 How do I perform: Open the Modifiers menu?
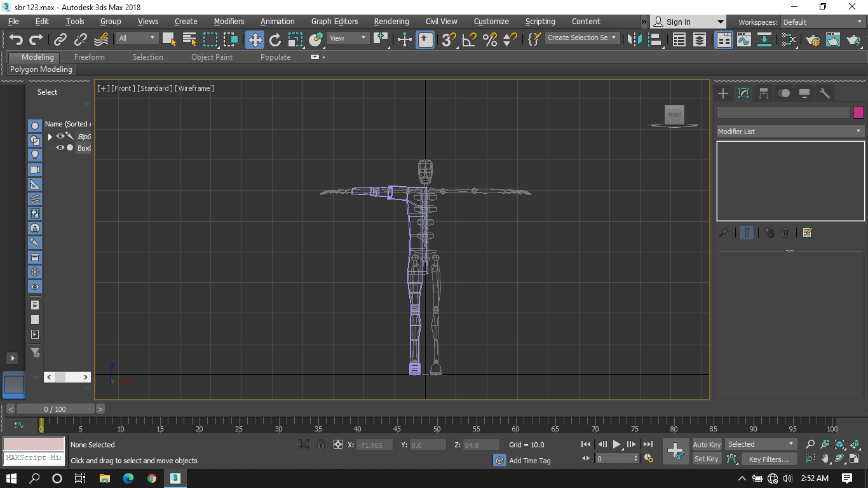click(229, 21)
